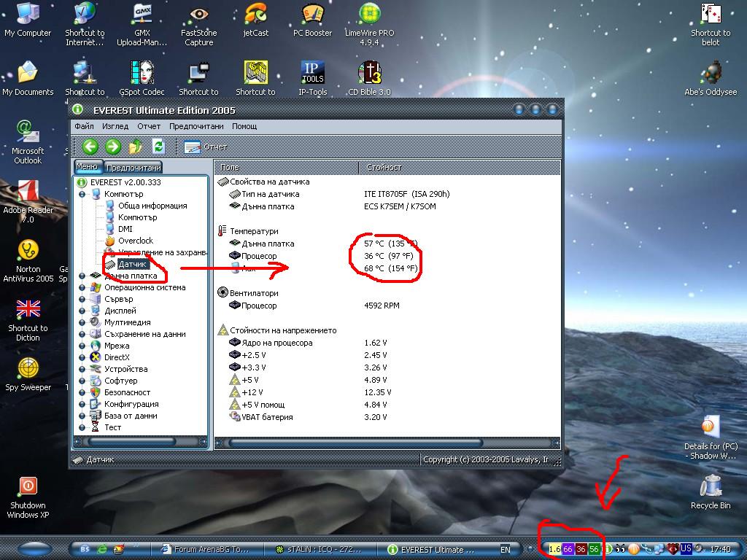
Task: Open Spy Sweeper desktop icon
Action: tap(28, 374)
